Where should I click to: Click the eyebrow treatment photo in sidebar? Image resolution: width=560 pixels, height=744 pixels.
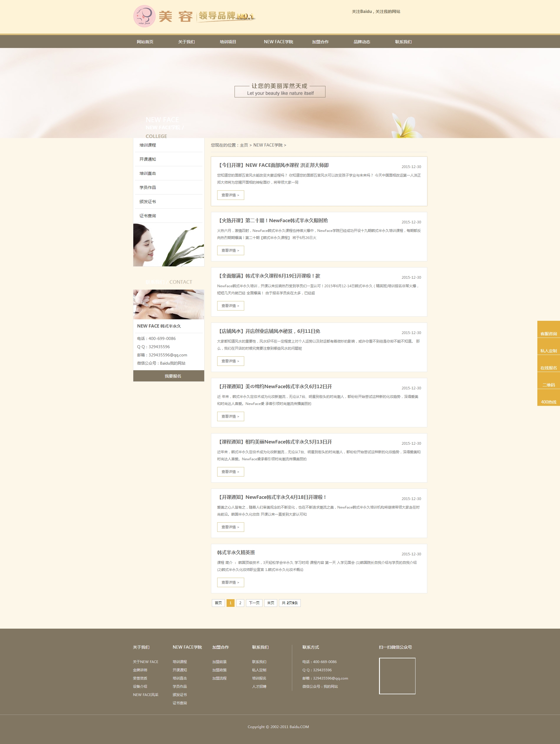coord(169,304)
